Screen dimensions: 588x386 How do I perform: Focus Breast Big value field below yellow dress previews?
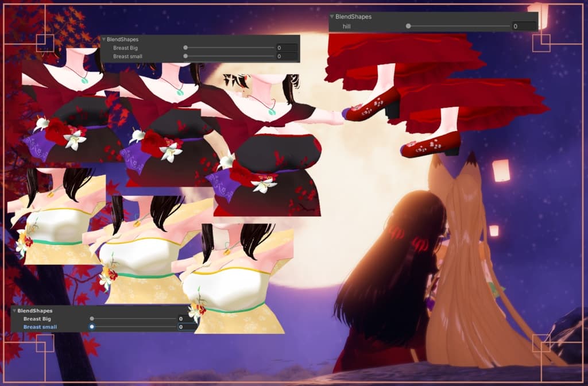coord(187,318)
